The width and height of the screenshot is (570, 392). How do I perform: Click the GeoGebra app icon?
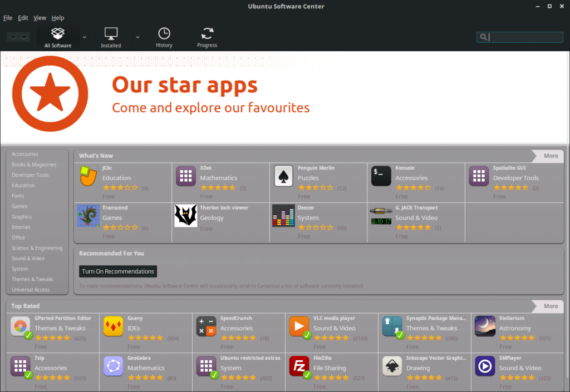click(x=114, y=366)
